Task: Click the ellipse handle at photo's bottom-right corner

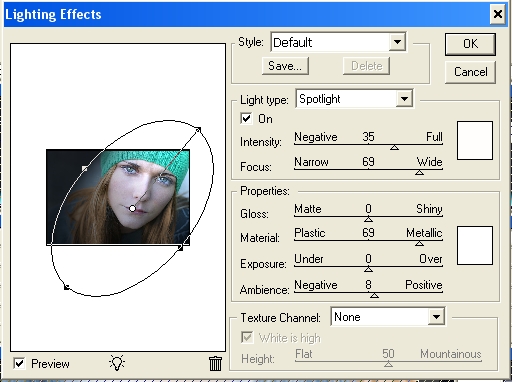Action: coord(180,248)
